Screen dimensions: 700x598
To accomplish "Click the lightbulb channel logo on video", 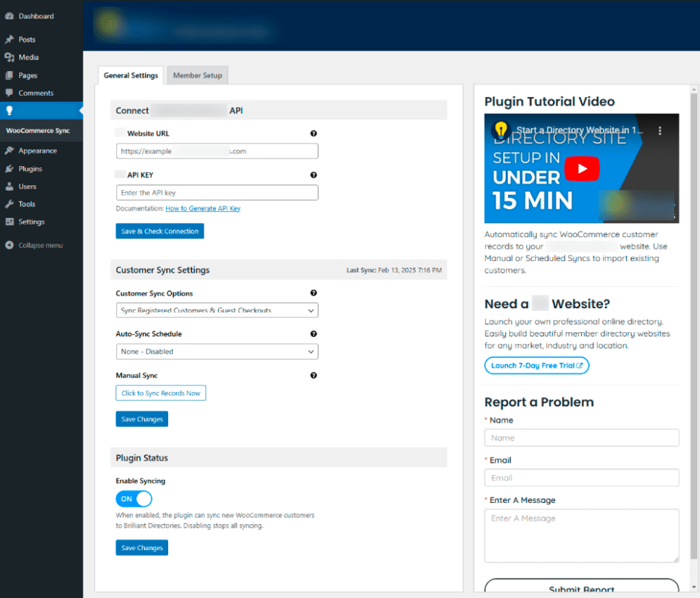I will (x=501, y=130).
